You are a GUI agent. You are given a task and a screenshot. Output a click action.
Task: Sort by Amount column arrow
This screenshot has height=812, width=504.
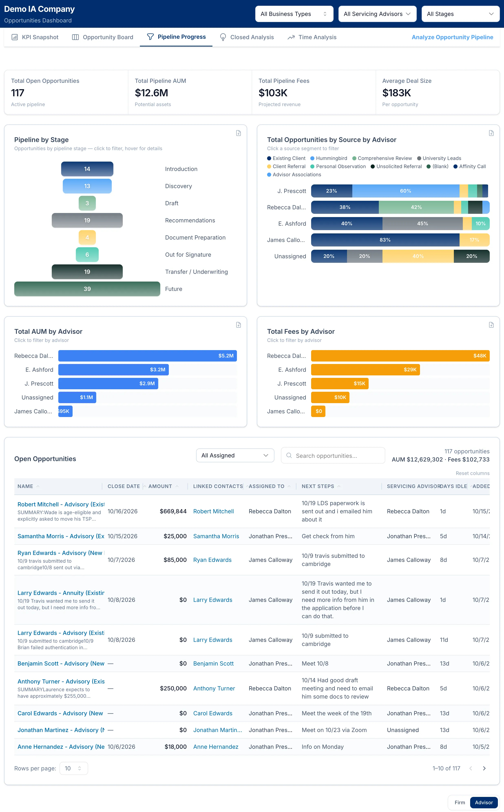point(177,486)
